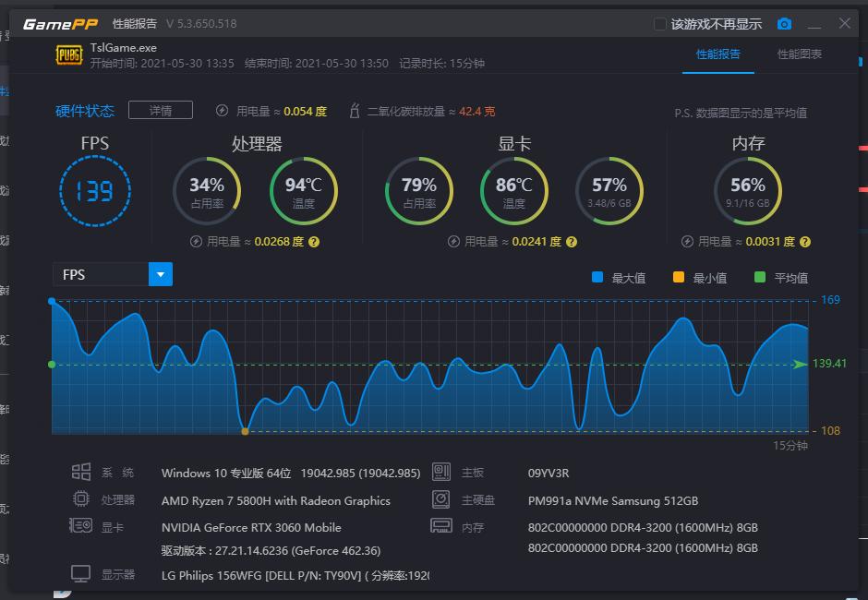Switch to the 性能报告 tab

coord(718,54)
